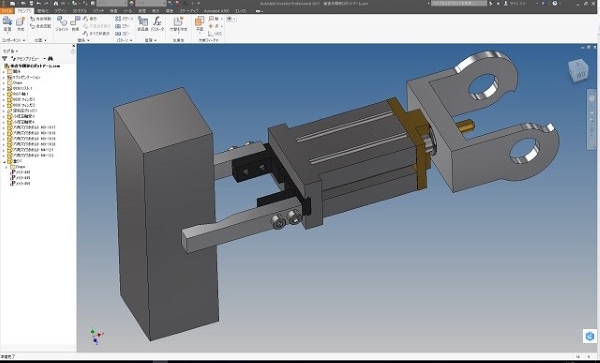This screenshot has height=363, width=600.
Task: Click the Place component icon in the ribbon
Action: 7,22
